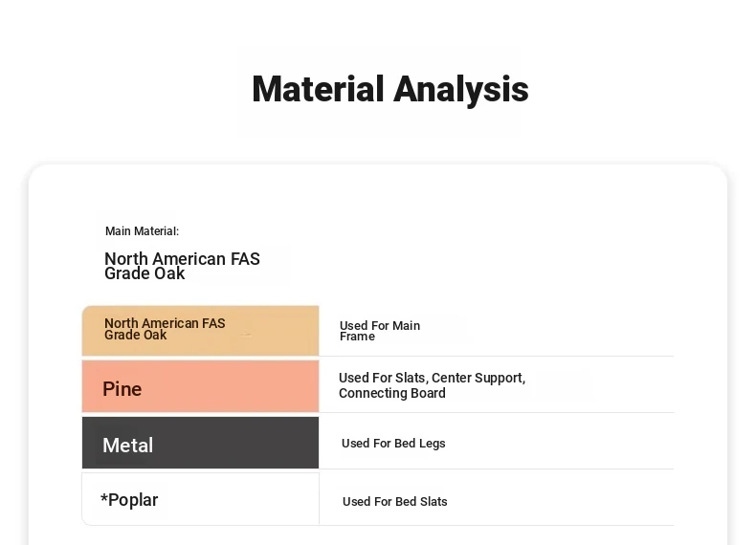Click the word "Frame" in the oak row

357,338
